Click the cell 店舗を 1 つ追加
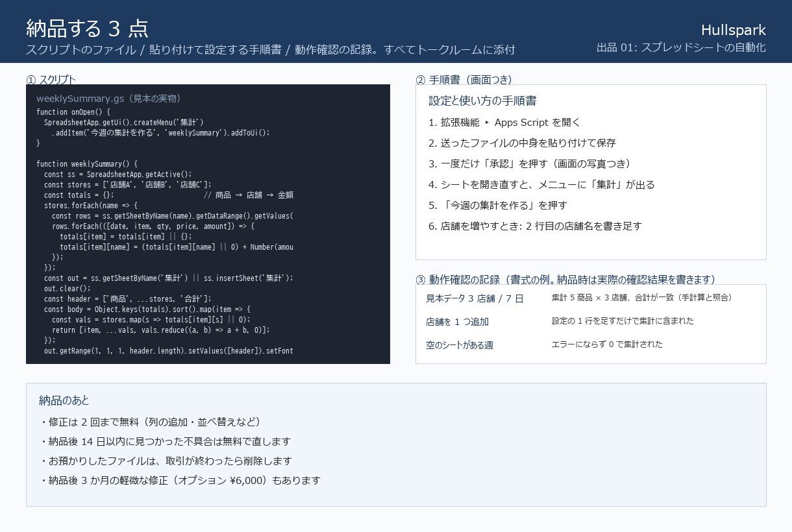Screen dimensions: 792x532 (x=457, y=322)
